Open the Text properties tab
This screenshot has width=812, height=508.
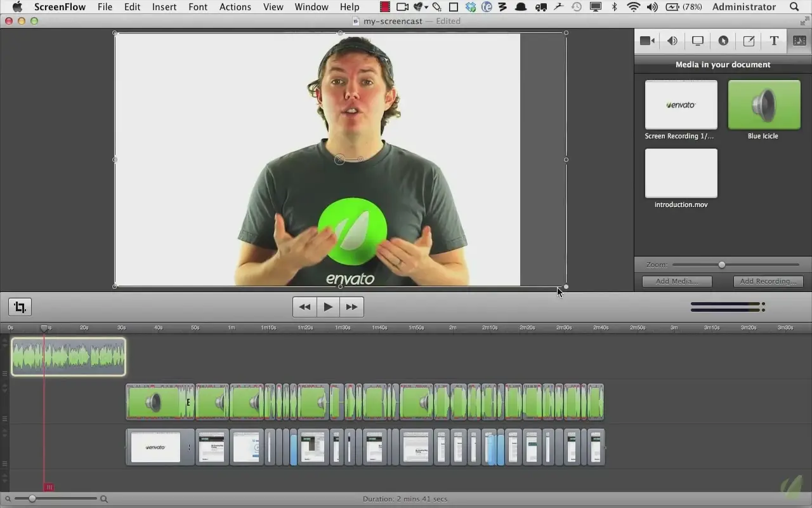[x=774, y=41]
